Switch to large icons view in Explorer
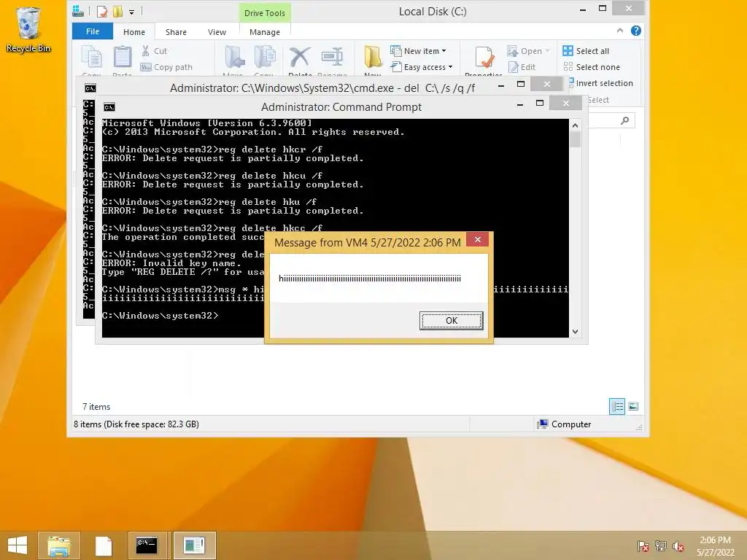The height and width of the screenshot is (560, 747). click(633, 406)
